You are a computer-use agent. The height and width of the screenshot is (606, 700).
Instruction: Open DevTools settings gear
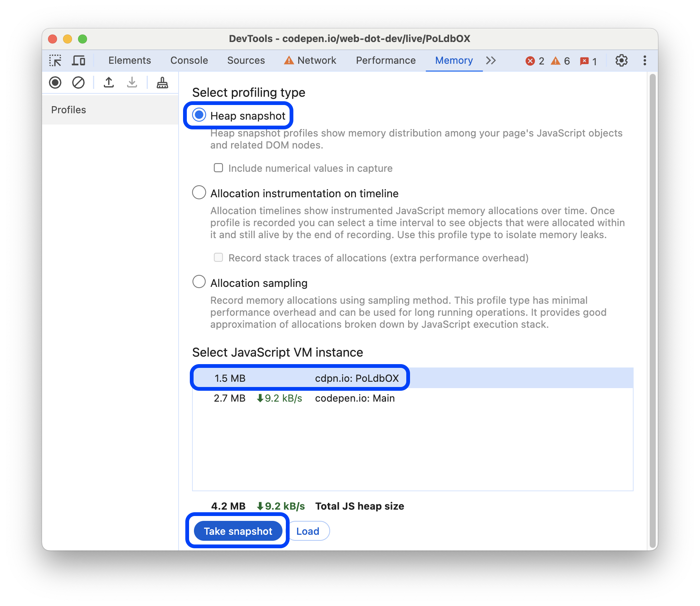pos(622,60)
